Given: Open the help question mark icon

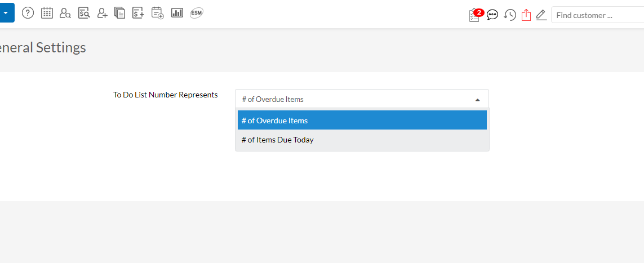Looking at the screenshot, I should (x=28, y=13).
